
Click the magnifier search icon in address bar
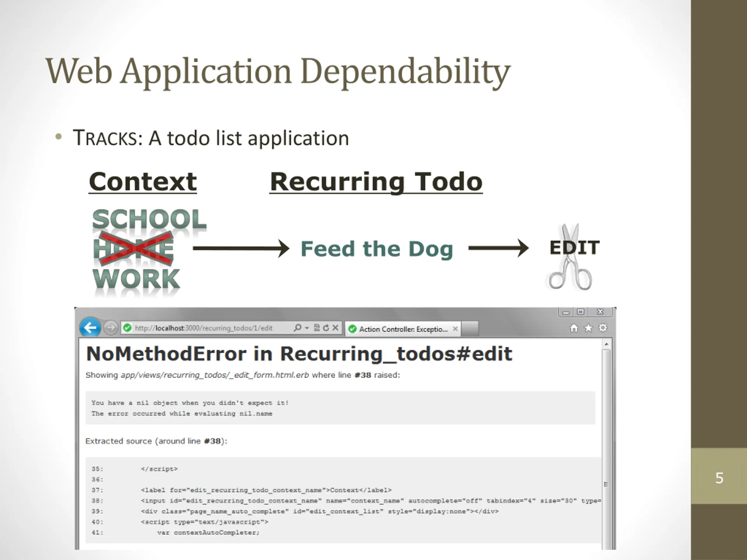pyautogui.click(x=298, y=328)
